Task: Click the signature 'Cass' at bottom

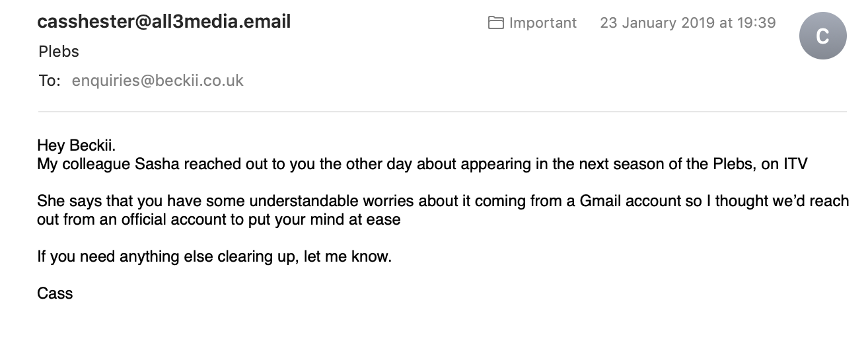Action: pyautogui.click(x=55, y=293)
